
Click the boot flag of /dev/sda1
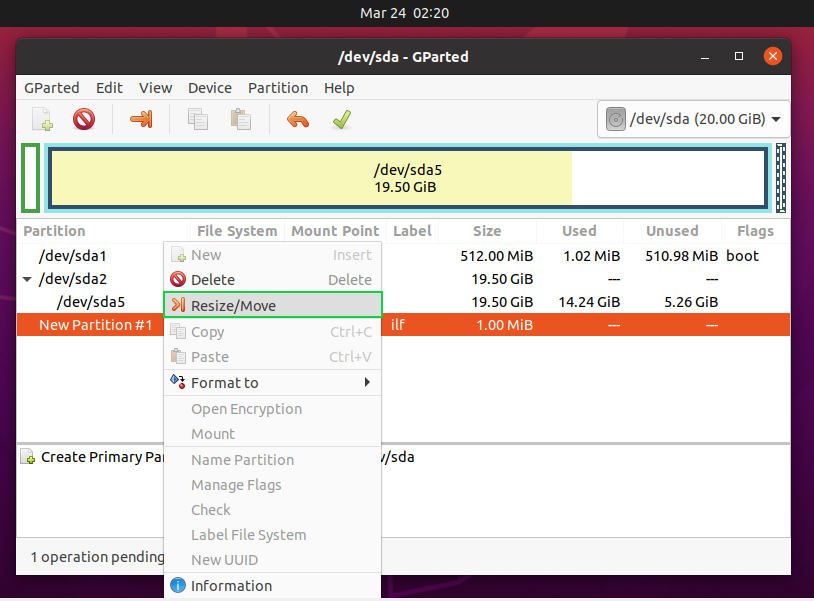tap(742, 256)
